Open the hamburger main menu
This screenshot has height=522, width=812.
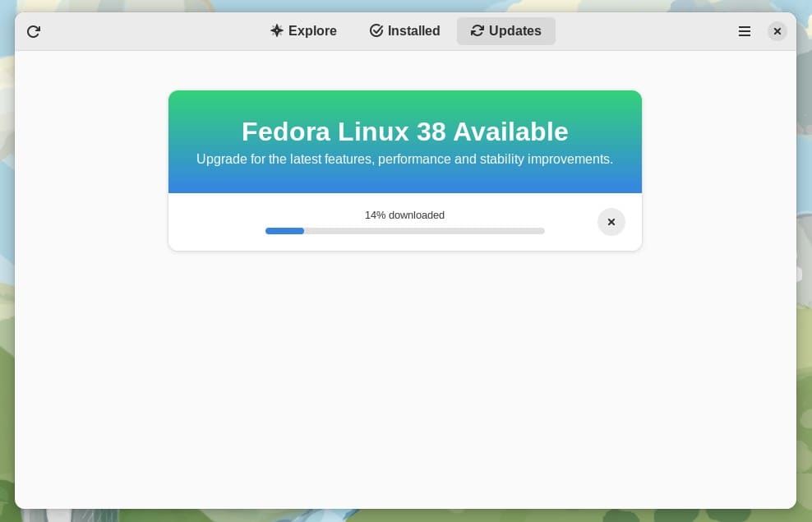(744, 31)
